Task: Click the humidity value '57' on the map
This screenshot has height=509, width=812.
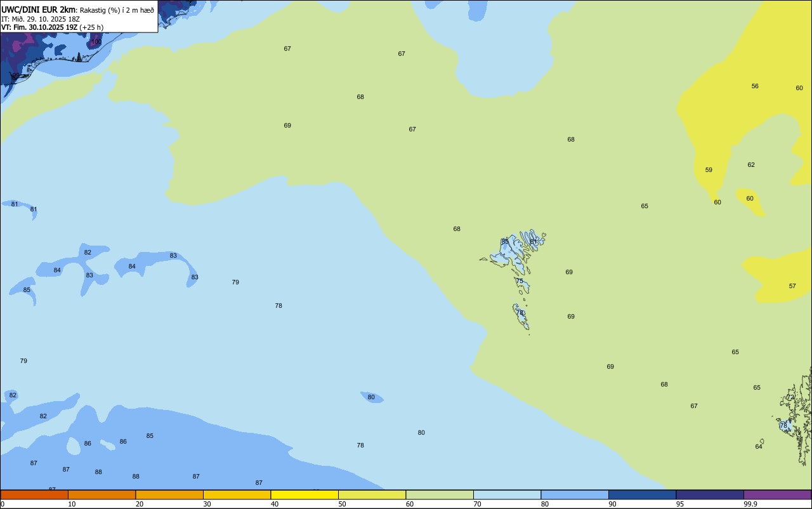Action: (x=792, y=286)
